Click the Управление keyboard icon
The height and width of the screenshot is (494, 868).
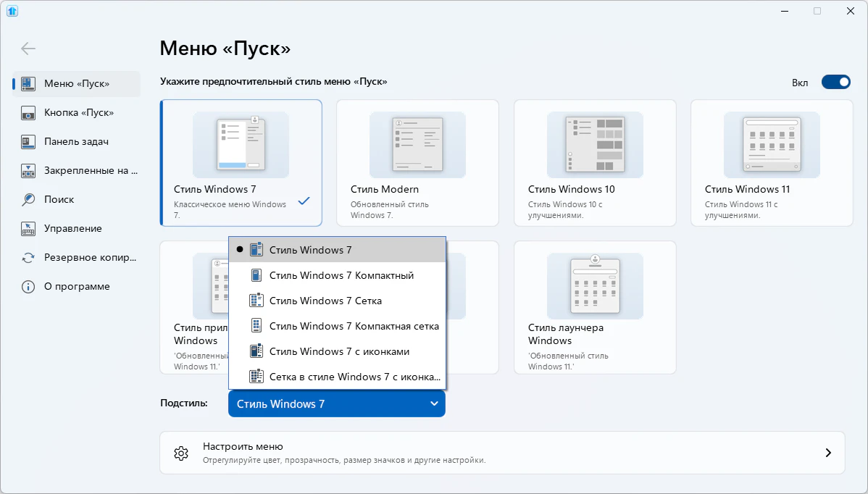28,228
